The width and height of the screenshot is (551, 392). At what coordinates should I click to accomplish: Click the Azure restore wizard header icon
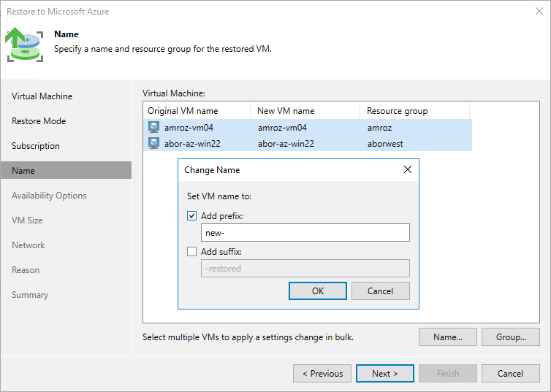(26, 44)
